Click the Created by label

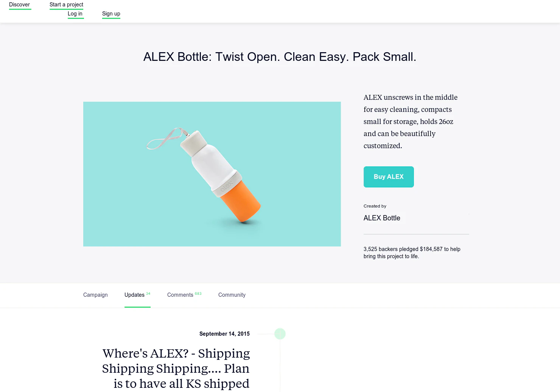point(375,206)
